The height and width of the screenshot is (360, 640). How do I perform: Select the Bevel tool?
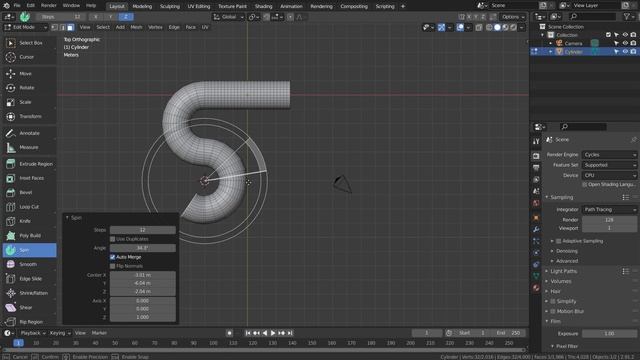pos(29,192)
